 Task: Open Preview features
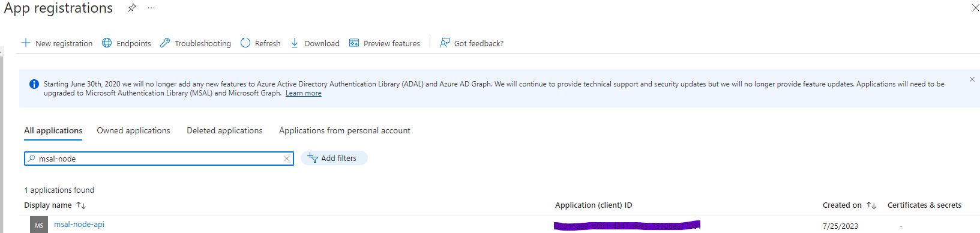click(385, 43)
